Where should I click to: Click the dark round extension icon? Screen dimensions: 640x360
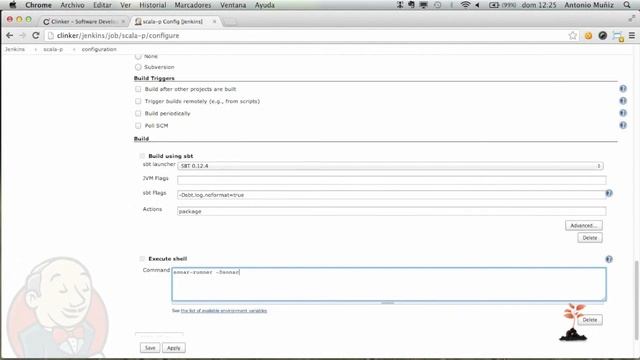(x=603, y=36)
